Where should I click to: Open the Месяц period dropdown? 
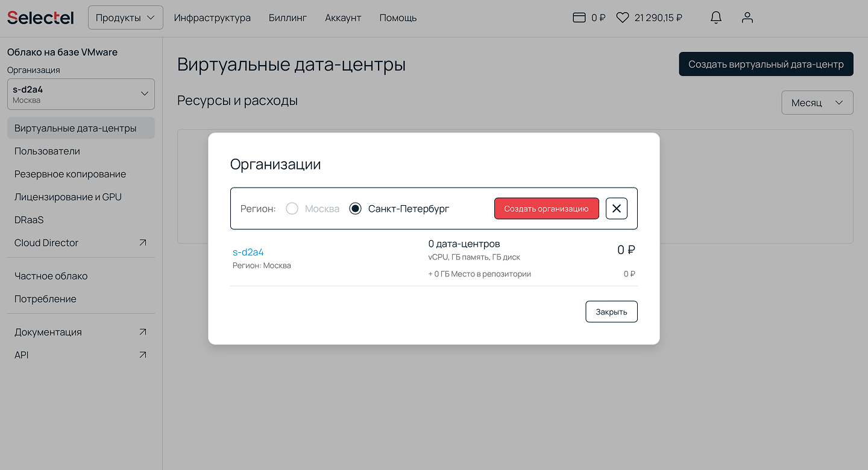point(817,103)
